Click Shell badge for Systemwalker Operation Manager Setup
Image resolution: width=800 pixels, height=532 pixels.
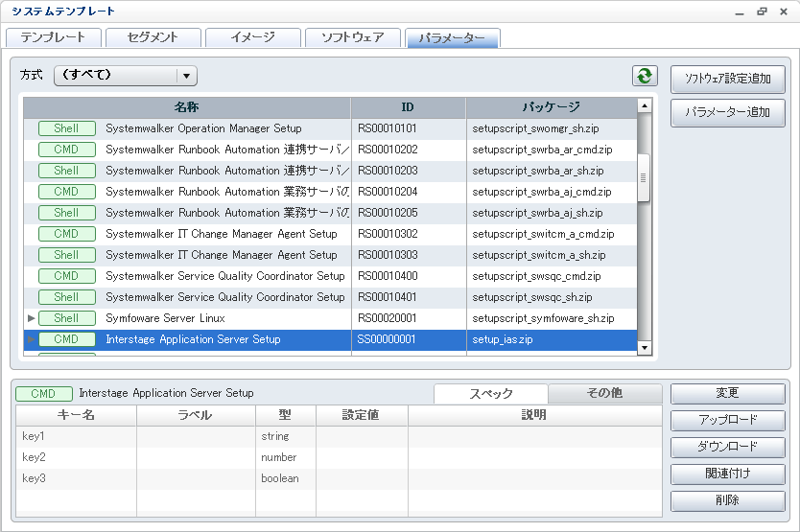click(66, 128)
